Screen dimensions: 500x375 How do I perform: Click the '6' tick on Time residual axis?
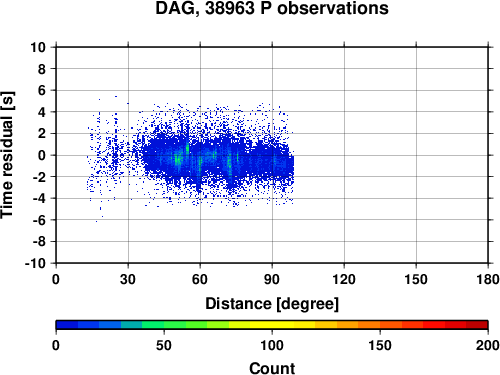pyautogui.click(x=42, y=90)
